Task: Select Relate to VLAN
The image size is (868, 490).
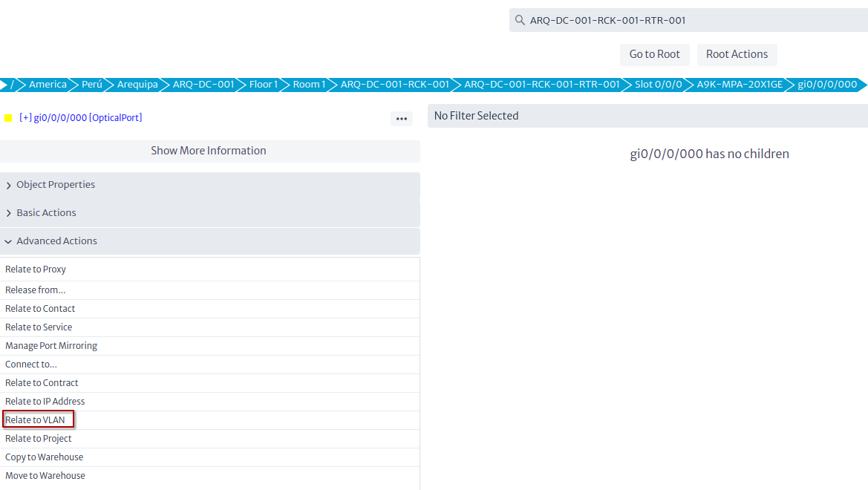Action: (x=210, y=420)
